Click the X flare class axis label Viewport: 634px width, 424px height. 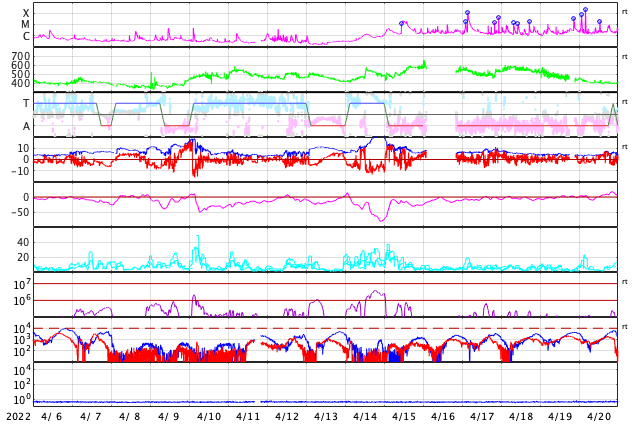pos(26,14)
